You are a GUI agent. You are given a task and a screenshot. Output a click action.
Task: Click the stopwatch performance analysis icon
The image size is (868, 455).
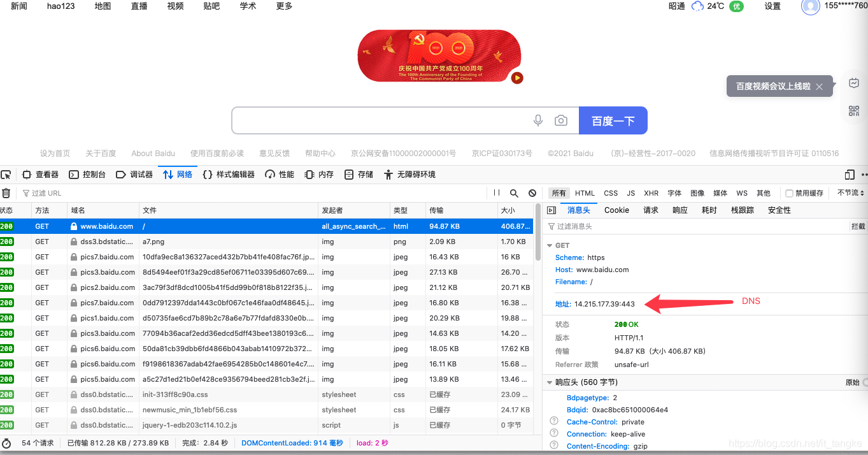[x=6, y=443]
